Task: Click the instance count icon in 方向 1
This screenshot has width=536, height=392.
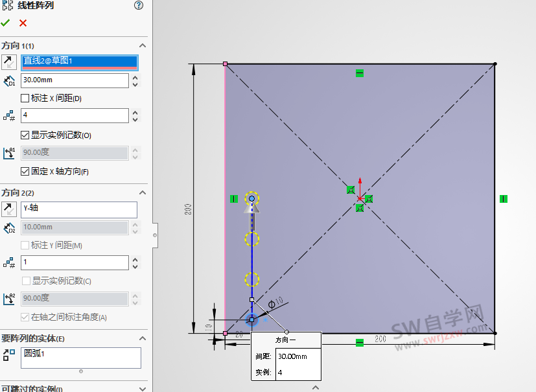Action: [9, 115]
